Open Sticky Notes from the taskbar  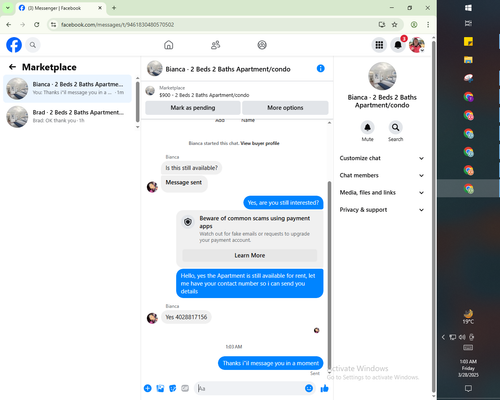tap(468, 42)
